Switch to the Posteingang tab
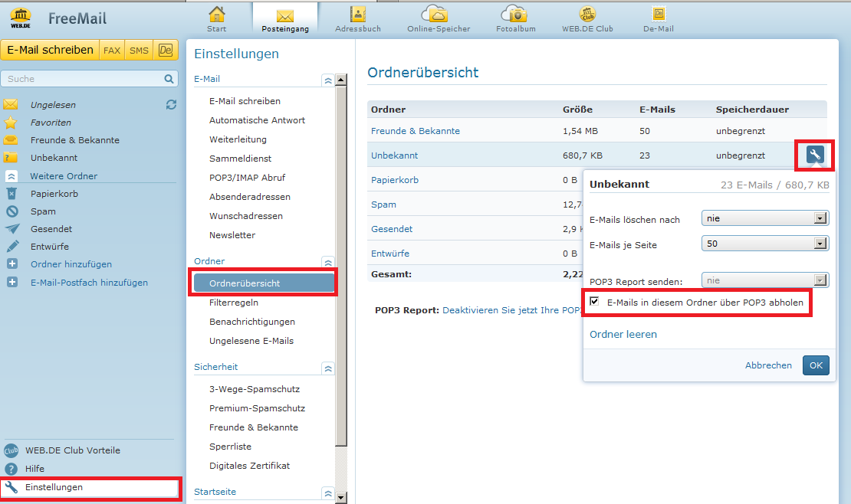Image resolution: width=851 pixels, height=504 pixels. pos(284,20)
